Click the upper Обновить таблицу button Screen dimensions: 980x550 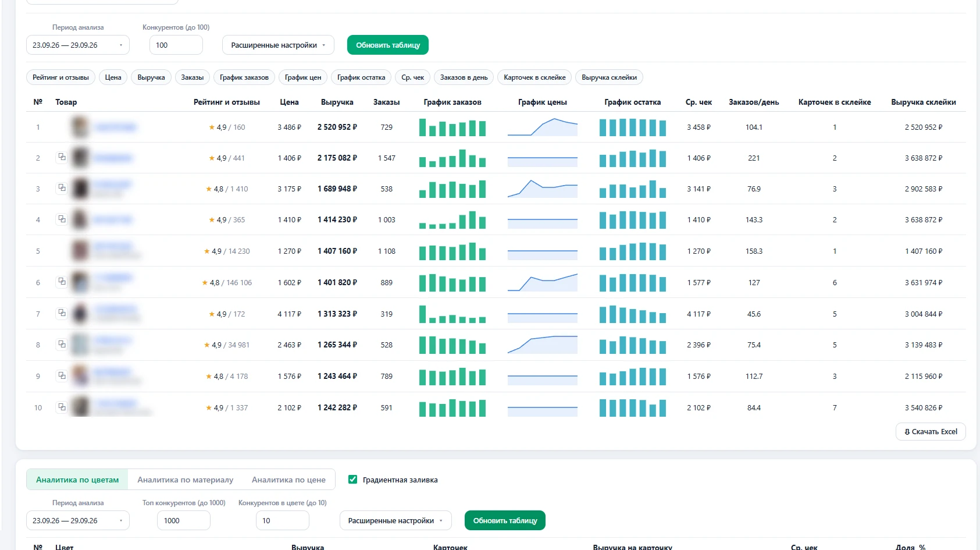tap(388, 45)
